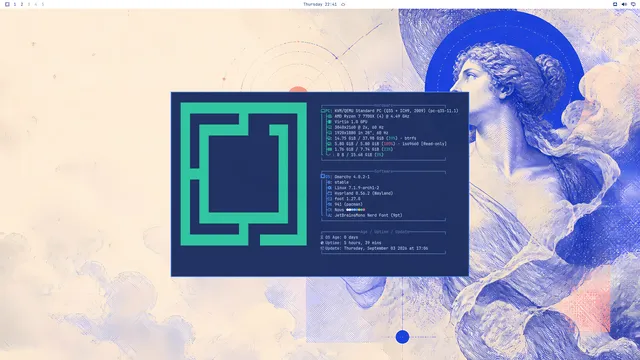
Task: Click the hourglass icon beside OS Age
Action: 322,237
